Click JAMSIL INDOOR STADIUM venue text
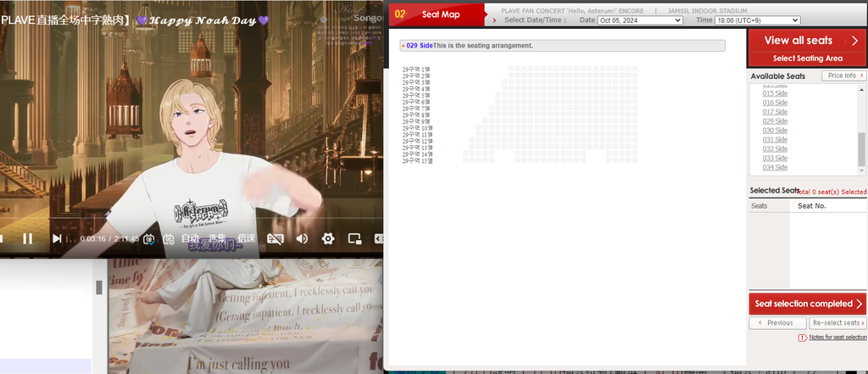 (x=707, y=10)
